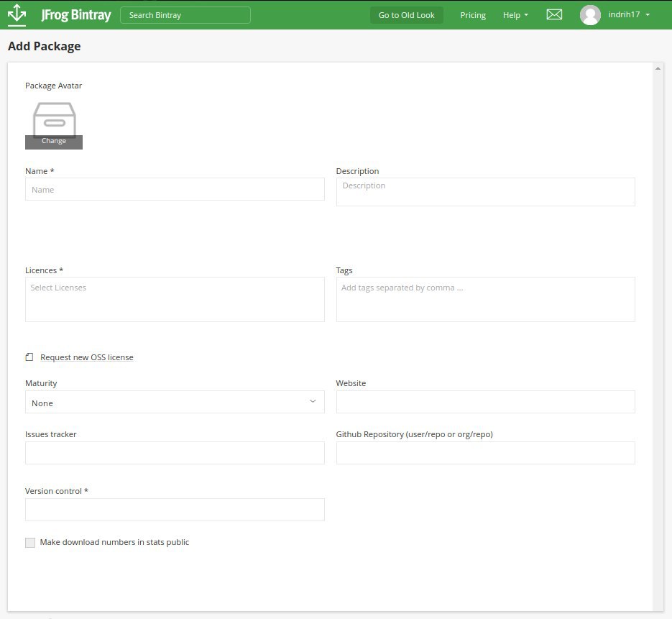This screenshot has height=619, width=672.
Task: Click the Version control label text
Action: [57, 491]
